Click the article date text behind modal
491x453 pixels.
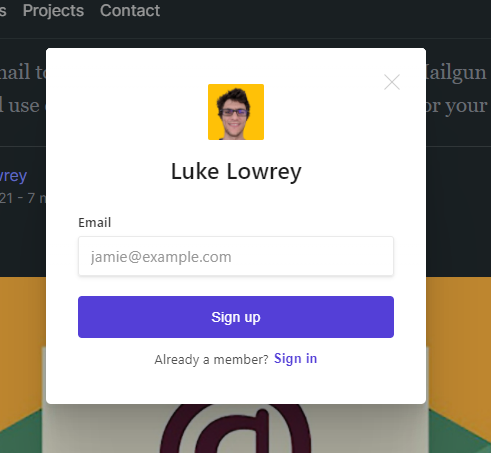click(x=23, y=198)
